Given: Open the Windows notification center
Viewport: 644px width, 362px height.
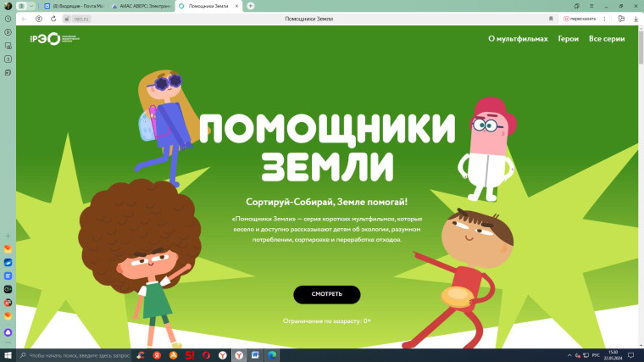Looking at the screenshot, I should pyautogui.click(x=631, y=355).
